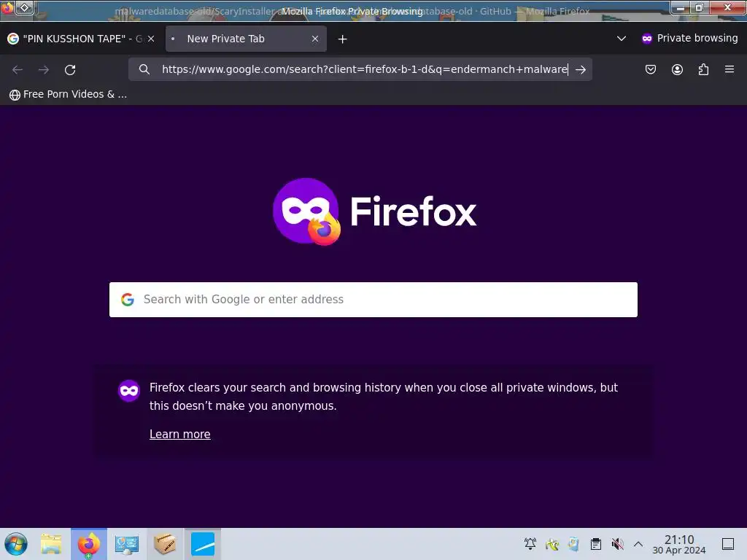Click the Google logo in search box
The width and height of the screenshot is (747, 560).
point(127,300)
